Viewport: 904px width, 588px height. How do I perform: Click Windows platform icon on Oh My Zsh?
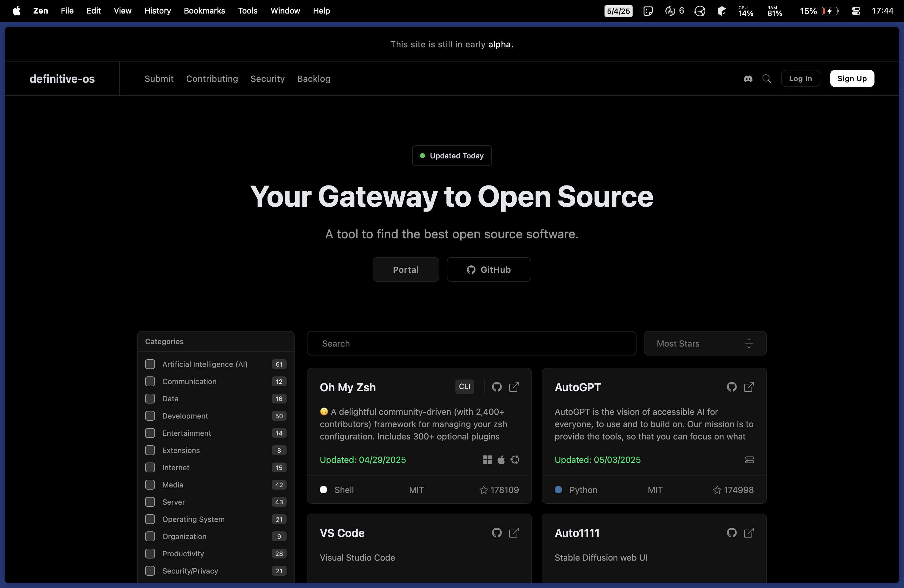487,460
